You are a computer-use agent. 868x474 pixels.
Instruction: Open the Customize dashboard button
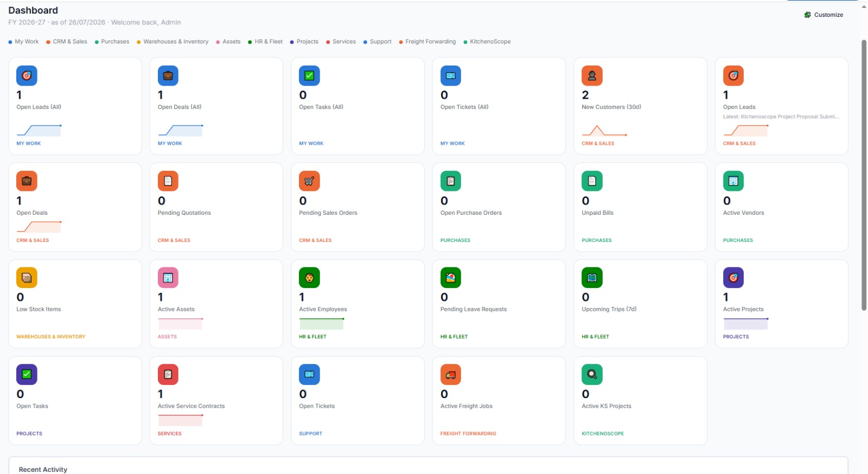click(824, 15)
